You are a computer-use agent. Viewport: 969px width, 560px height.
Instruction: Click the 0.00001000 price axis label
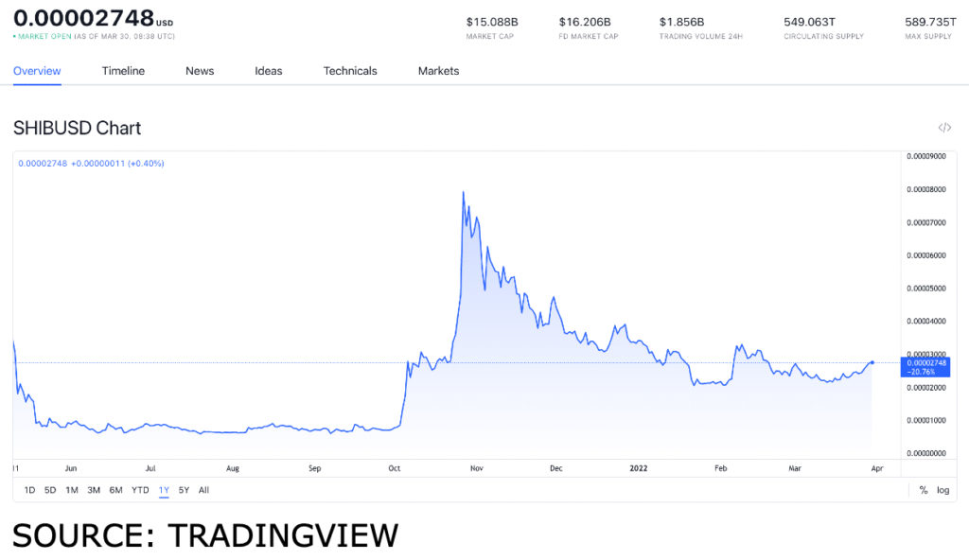(926, 420)
